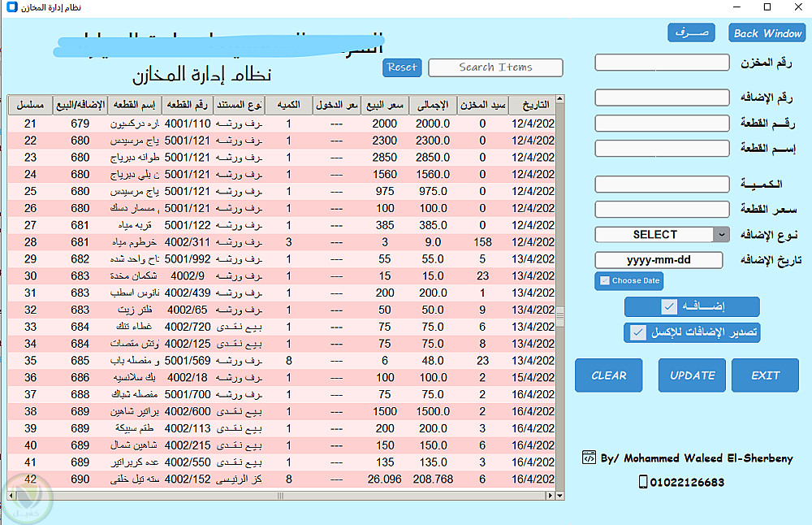Focus the إسم القطعة input field

point(663,148)
